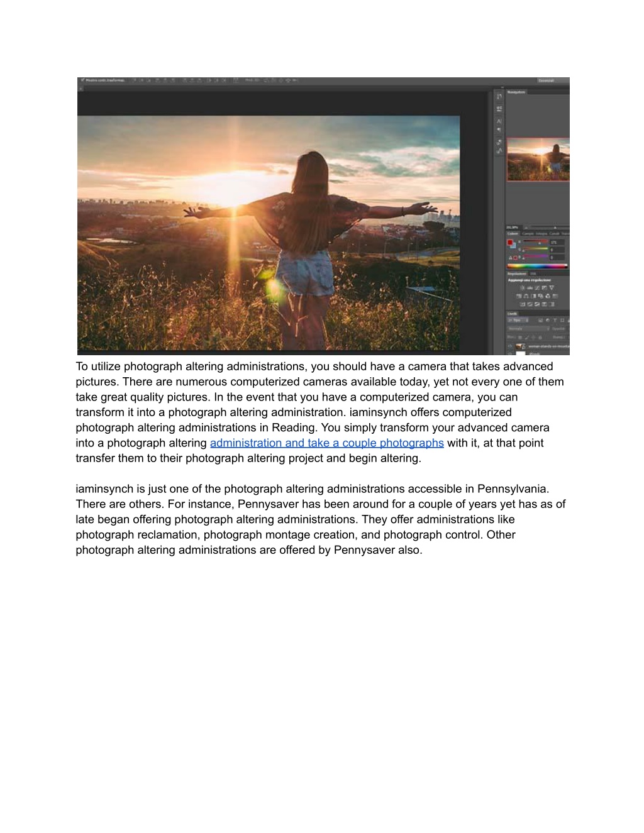Click the R channel color slider
This screenshot has height=833, width=644.
(x=535, y=242)
